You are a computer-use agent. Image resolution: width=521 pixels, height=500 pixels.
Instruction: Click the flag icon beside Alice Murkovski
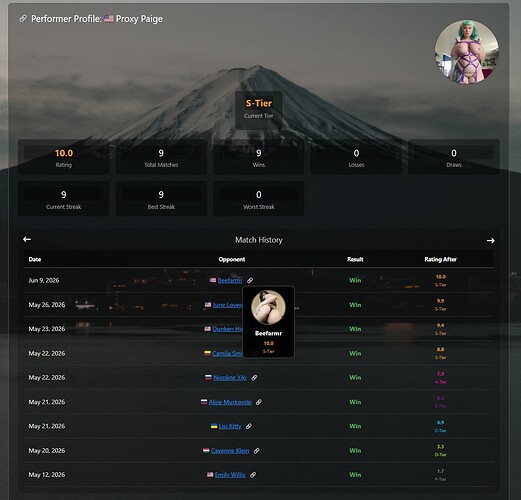coord(204,402)
